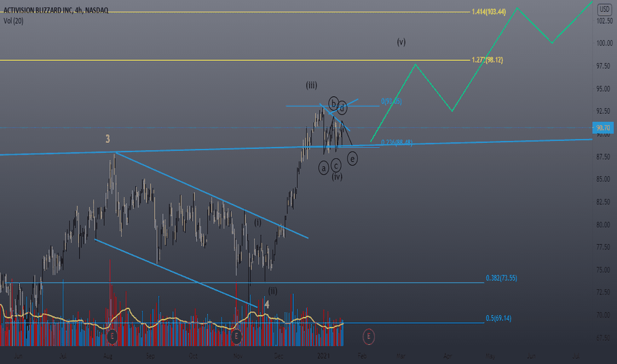The width and height of the screenshot is (617, 364).
Task: Click the 2021 label on the time axis
Action: [324, 356]
